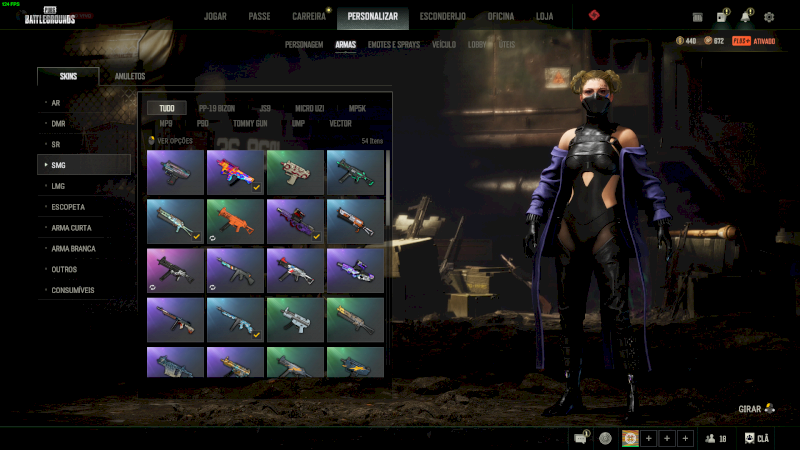This screenshot has width=800, height=450.
Task: Select the OUTROS category
Action: coord(84,269)
